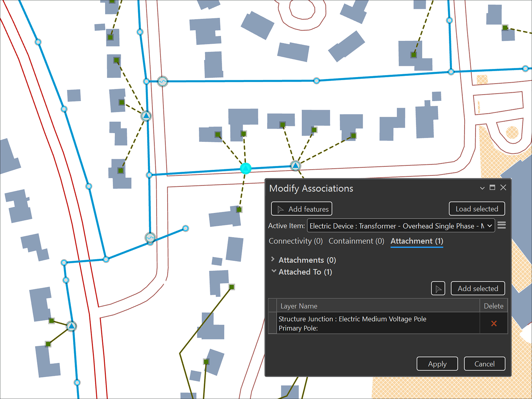The image size is (532, 399).
Task: Switch to the Connectivity tab
Action: click(x=296, y=241)
